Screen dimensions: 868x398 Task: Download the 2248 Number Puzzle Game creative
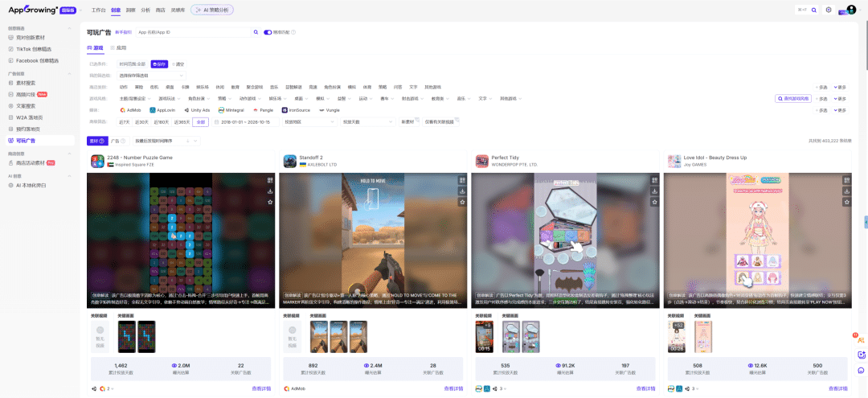pos(270,191)
